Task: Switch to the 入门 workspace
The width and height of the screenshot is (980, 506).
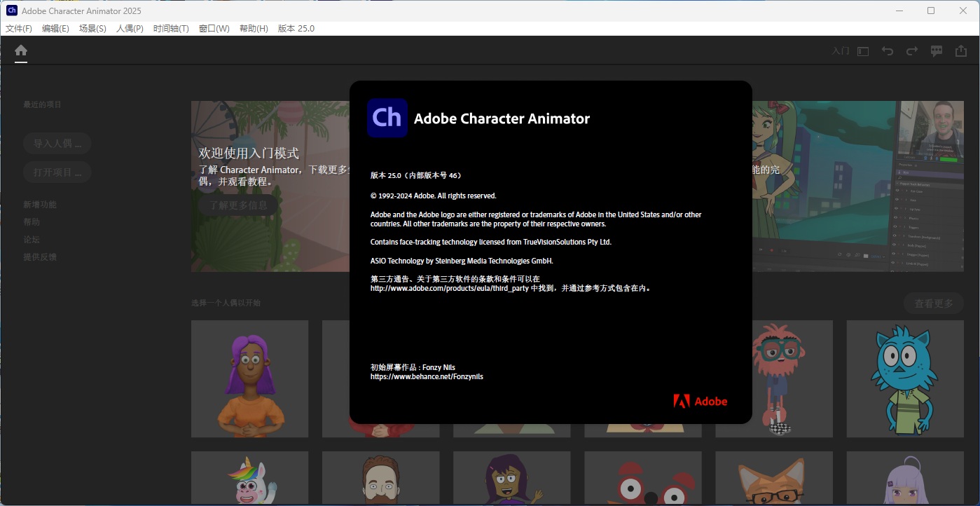Action: [840, 51]
